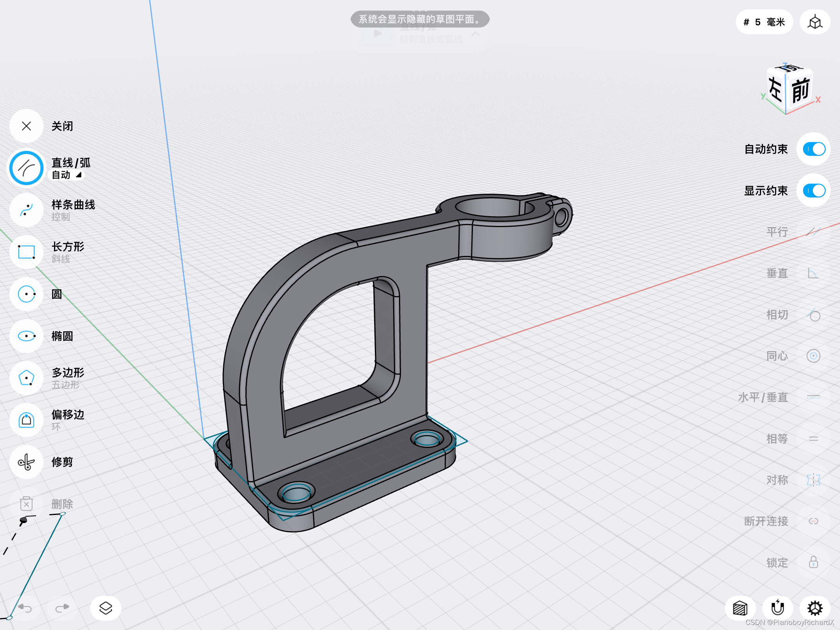Viewport: 840px width, 630px height.
Task: Click the front face of view cube
Action: tap(800, 90)
